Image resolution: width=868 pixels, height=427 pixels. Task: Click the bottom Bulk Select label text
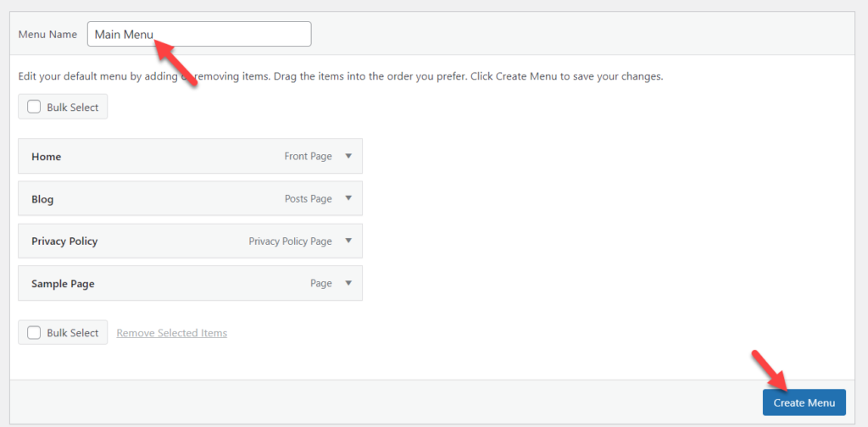[73, 333]
